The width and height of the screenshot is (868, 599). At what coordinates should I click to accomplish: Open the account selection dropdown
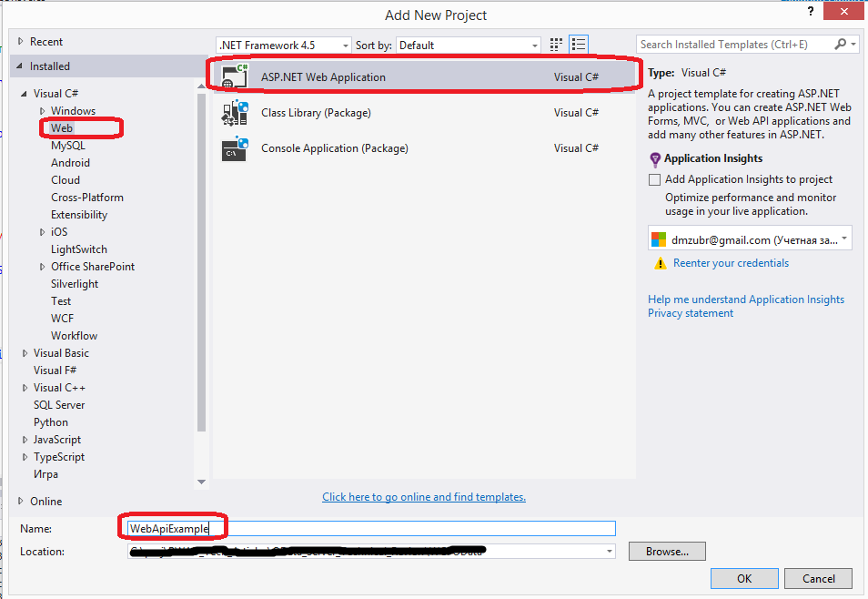tap(750, 239)
